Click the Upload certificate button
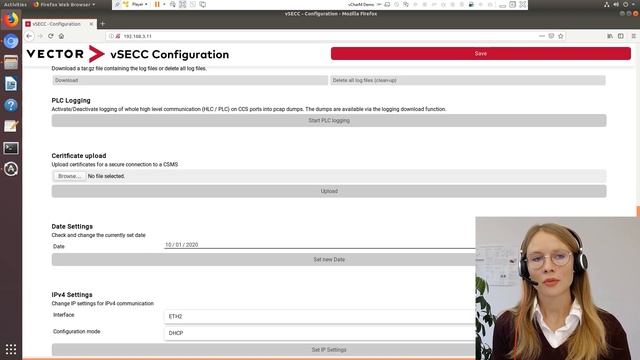 point(329,191)
